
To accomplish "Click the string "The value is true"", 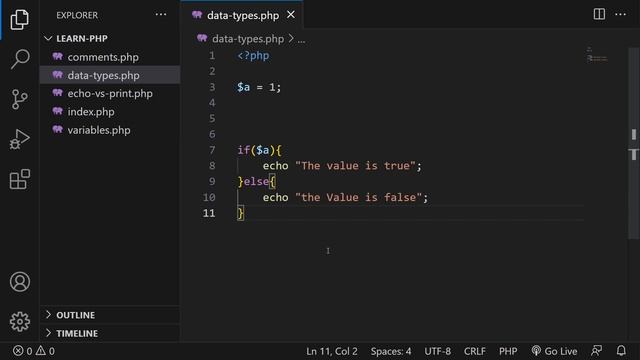I will [355, 166].
